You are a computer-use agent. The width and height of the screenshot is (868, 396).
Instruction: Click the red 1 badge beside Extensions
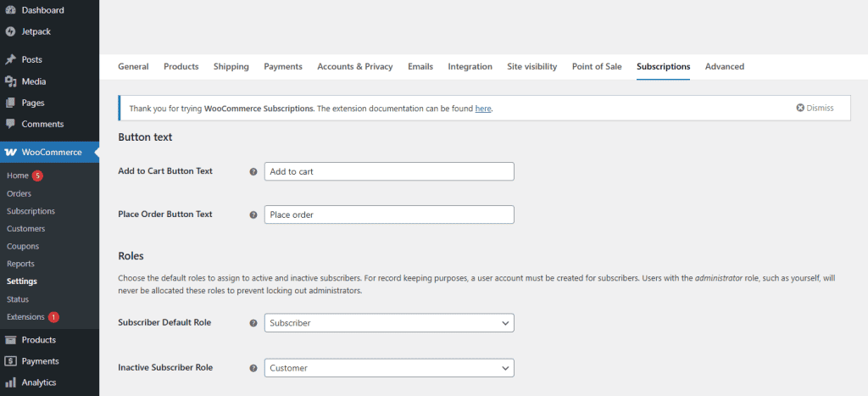tap(53, 317)
